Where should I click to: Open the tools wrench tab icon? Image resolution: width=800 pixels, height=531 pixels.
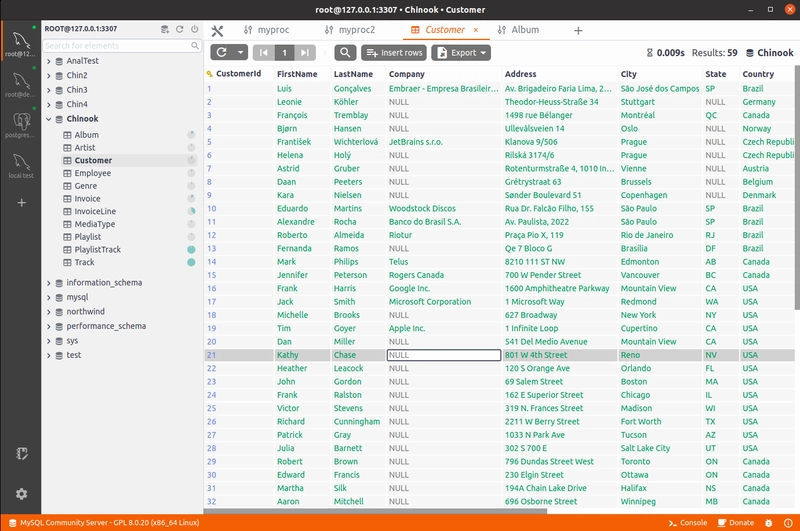click(x=217, y=31)
